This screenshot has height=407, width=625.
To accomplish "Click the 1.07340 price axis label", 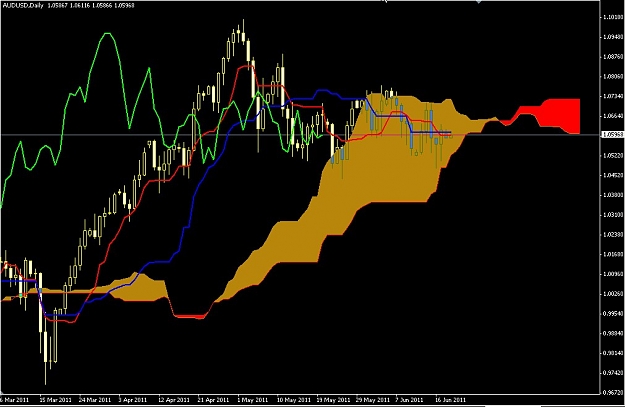I will click(x=614, y=96).
